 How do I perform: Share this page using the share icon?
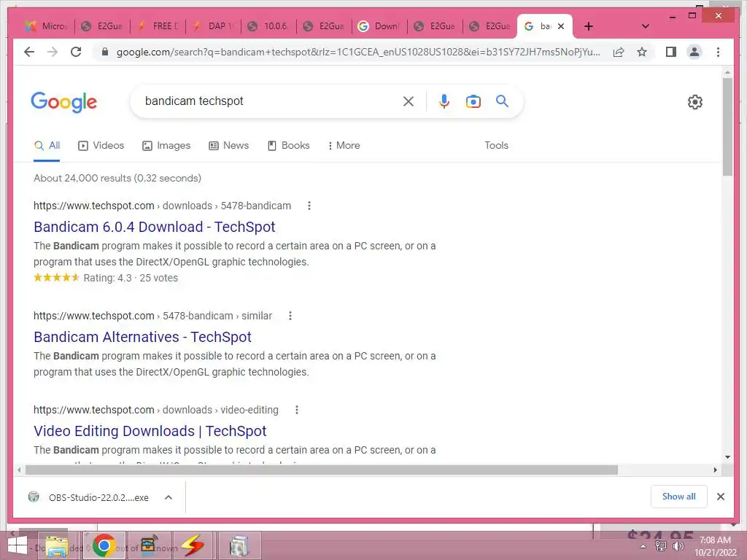tap(619, 52)
